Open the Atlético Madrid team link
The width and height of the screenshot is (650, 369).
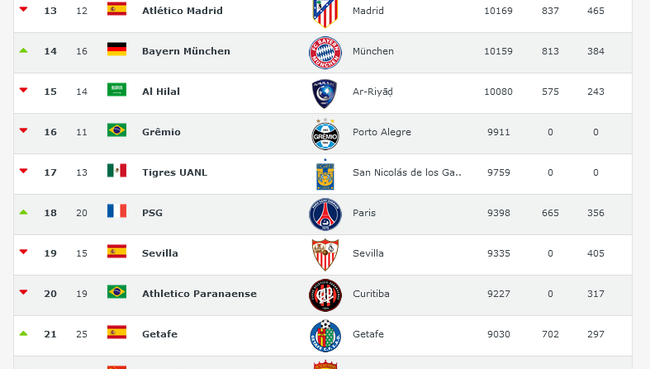(x=182, y=11)
